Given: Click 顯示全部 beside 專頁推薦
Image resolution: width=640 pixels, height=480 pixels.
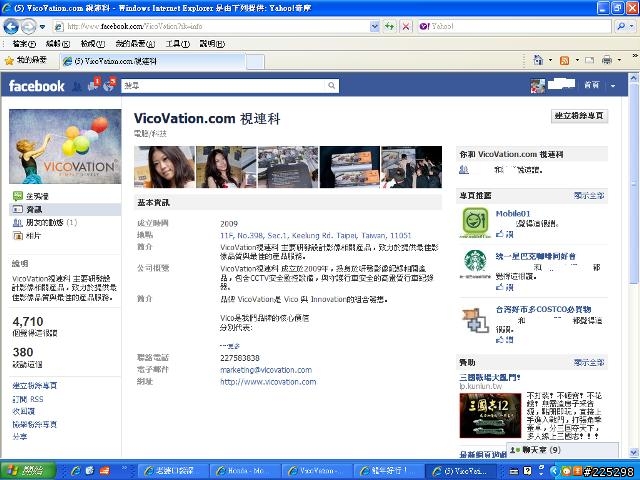Looking at the screenshot, I should click(x=589, y=196).
